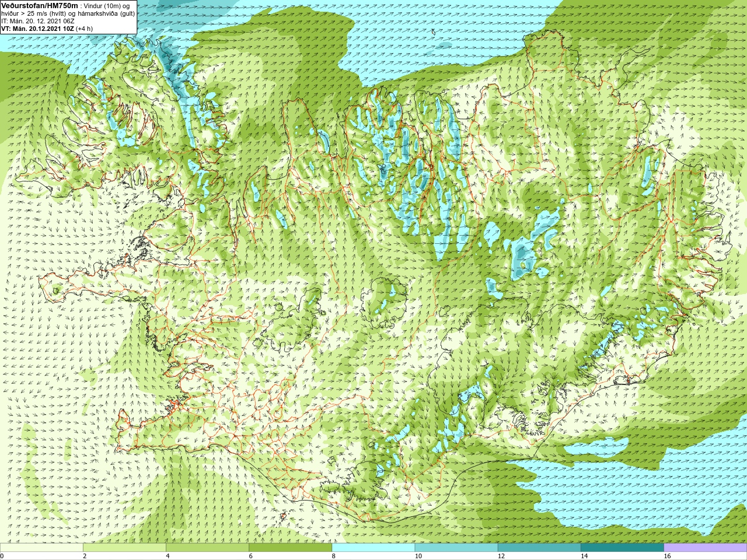Click the legend scale number 16
The height and width of the screenshot is (560, 747).
[667, 556]
